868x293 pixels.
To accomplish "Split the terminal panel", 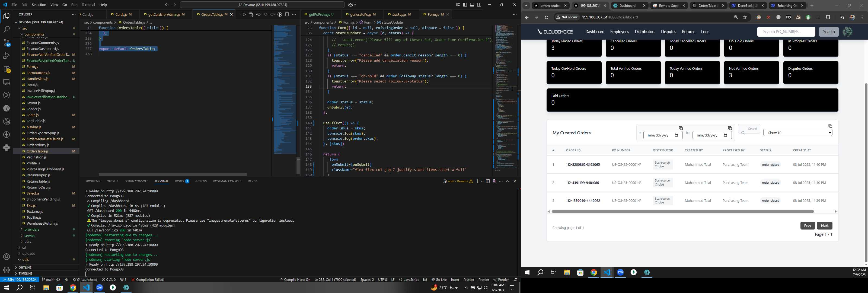I will pyautogui.click(x=487, y=181).
